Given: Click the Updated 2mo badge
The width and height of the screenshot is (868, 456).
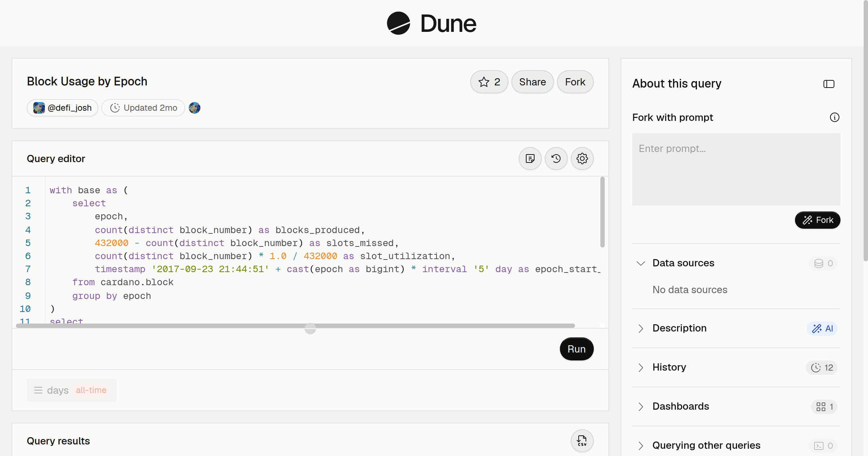Looking at the screenshot, I should click(143, 108).
